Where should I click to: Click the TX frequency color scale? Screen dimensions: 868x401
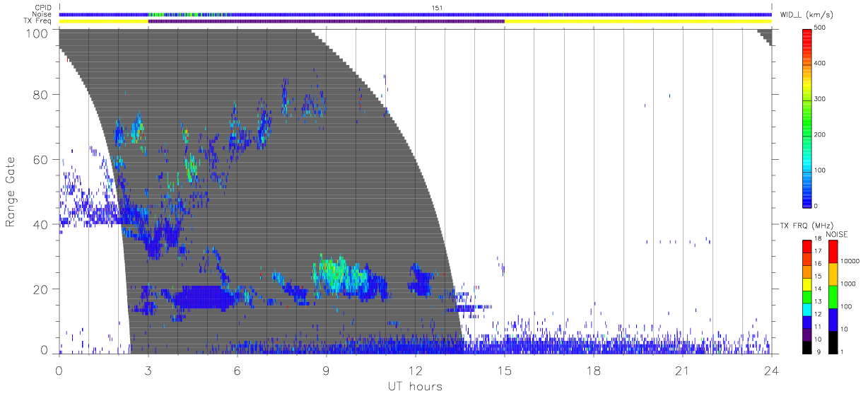(x=807, y=297)
